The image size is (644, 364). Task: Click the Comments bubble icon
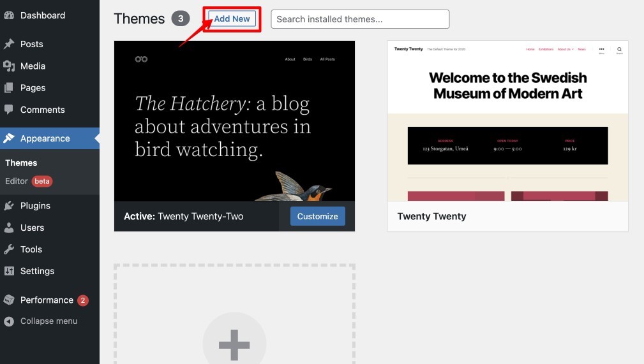[9, 110]
